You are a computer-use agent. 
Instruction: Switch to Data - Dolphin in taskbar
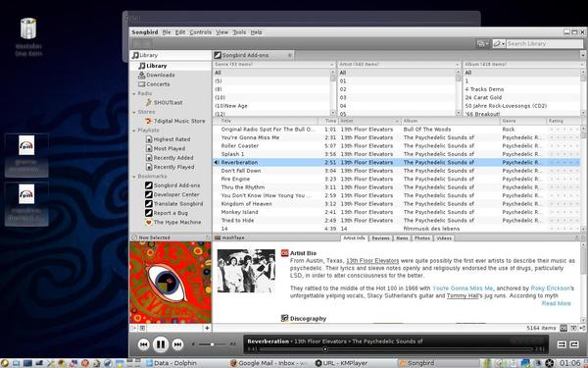click(x=171, y=363)
